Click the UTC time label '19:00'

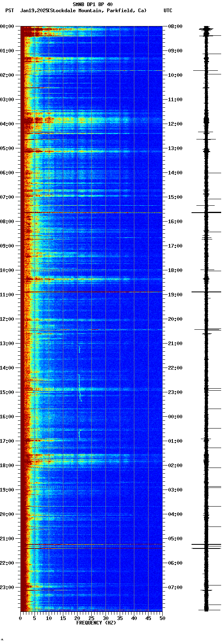pos(175,295)
